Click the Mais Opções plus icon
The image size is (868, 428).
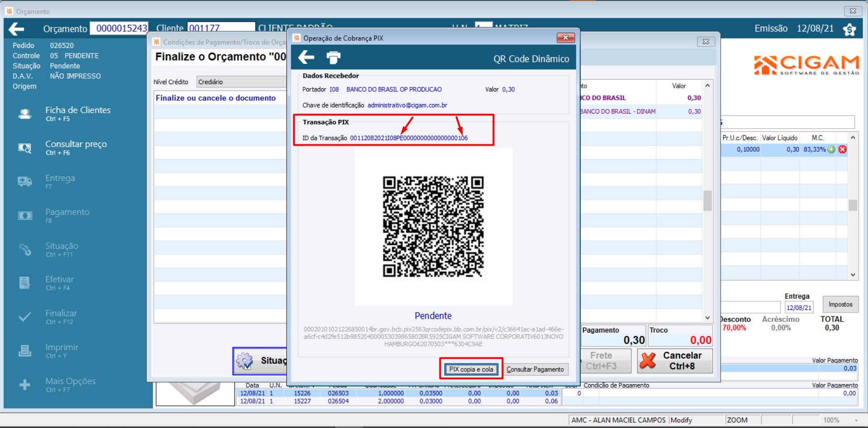coord(25,385)
